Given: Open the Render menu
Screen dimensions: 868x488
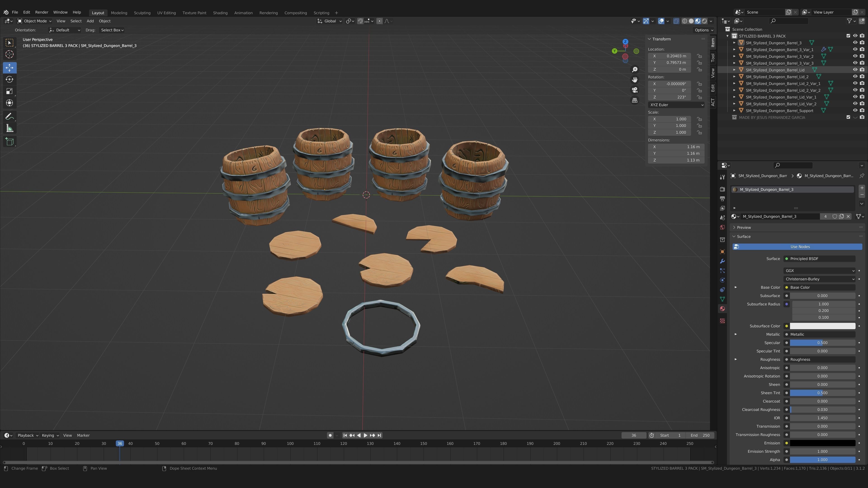Looking at the screenshot, I should point(42,12).
